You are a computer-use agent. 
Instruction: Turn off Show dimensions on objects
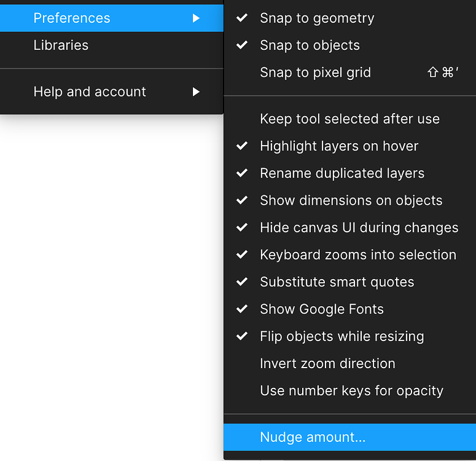click(x=351, y=200)
